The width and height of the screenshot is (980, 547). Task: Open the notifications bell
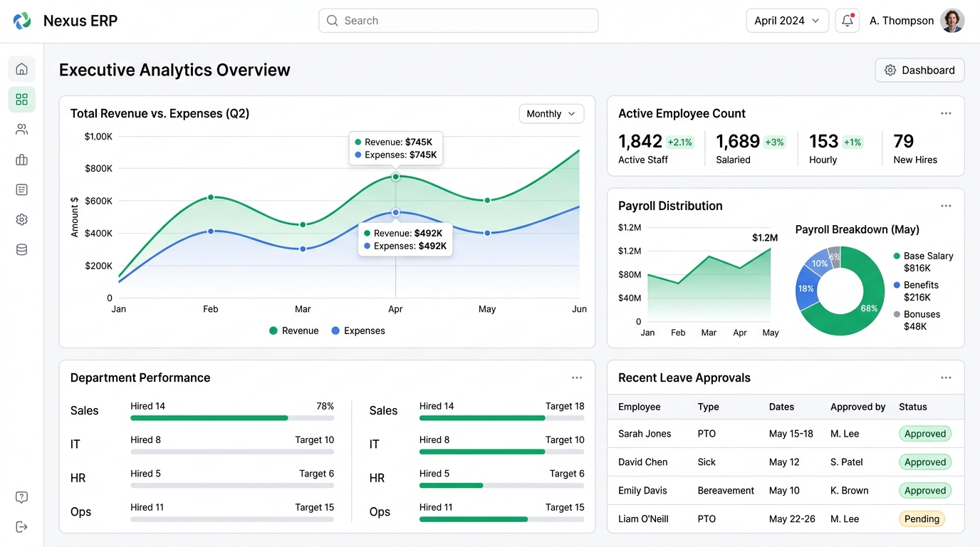tap(848, 21)
